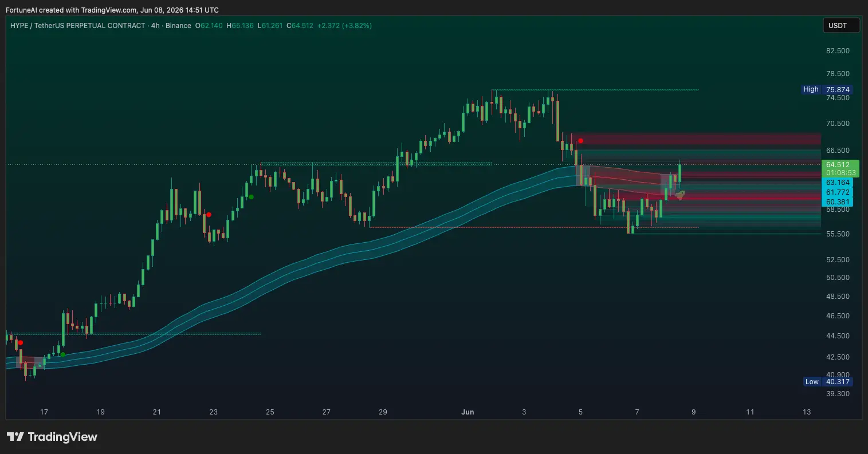Click the high value H65.136
The width and height of the screenshot is (868, 454).
point(241,26)
